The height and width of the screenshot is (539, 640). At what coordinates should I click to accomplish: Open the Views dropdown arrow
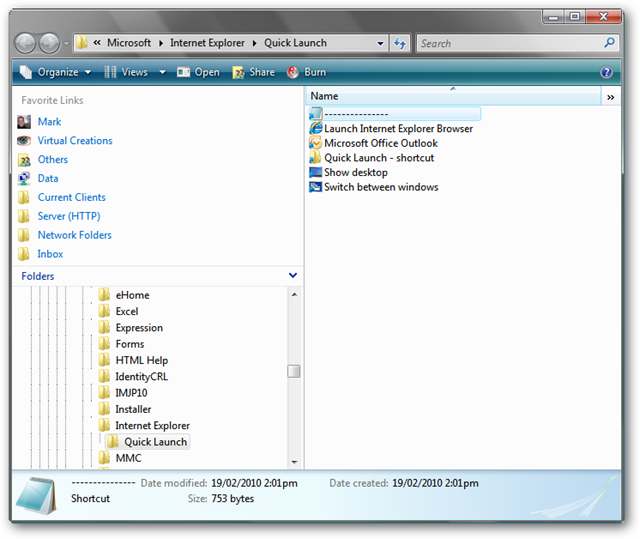point(162,73)
